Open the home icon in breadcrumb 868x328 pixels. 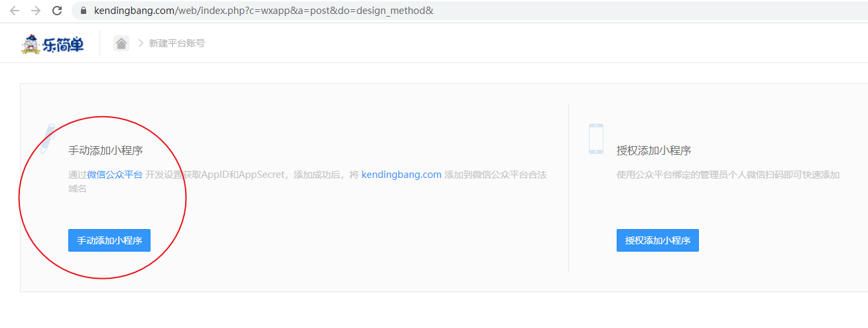tap(121, 43)
